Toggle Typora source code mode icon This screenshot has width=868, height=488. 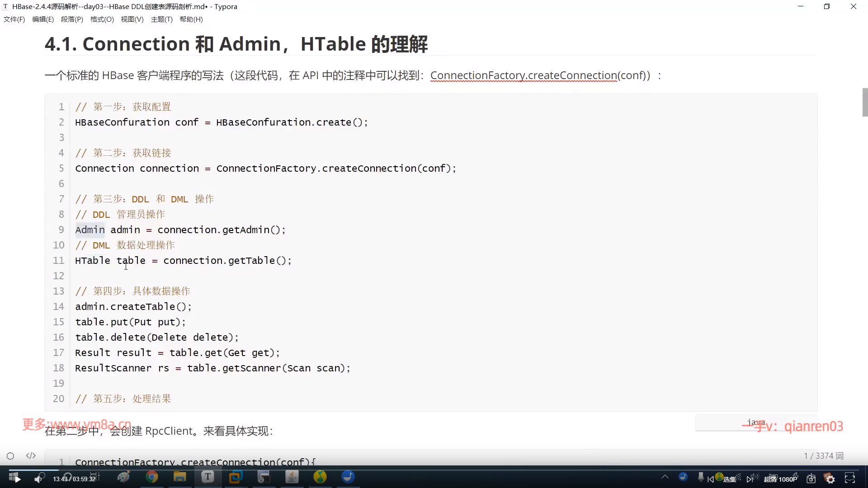[31, 455]
